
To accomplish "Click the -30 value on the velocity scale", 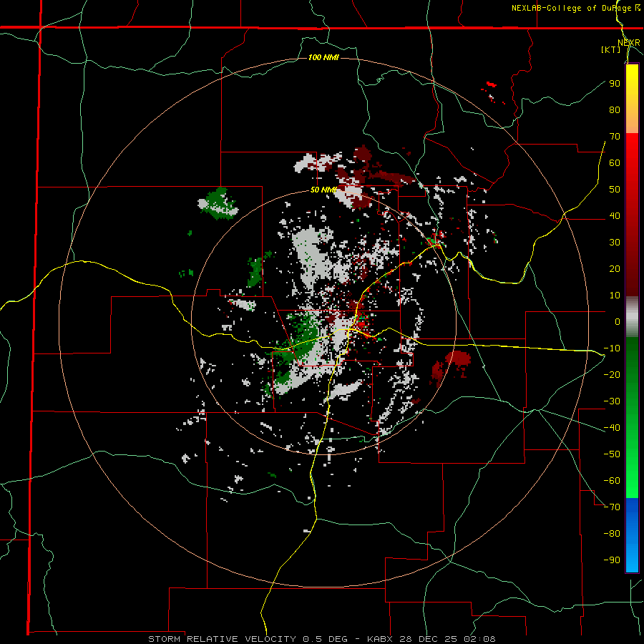I will tap(612, 401).
